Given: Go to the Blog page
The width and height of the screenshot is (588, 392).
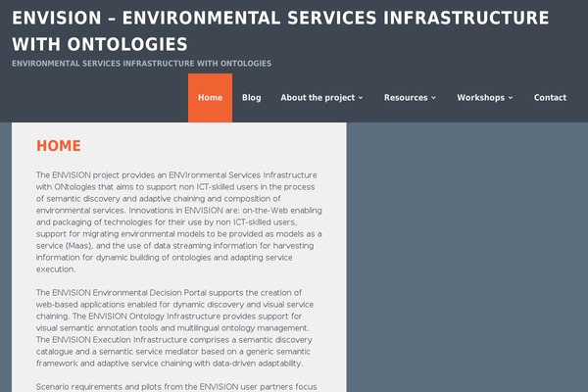Looking at the screenshot, I should 251,98.
